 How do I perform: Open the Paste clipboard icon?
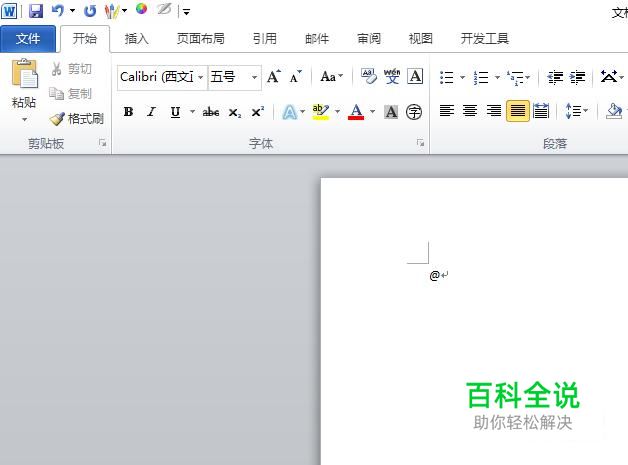coord(24,74)
